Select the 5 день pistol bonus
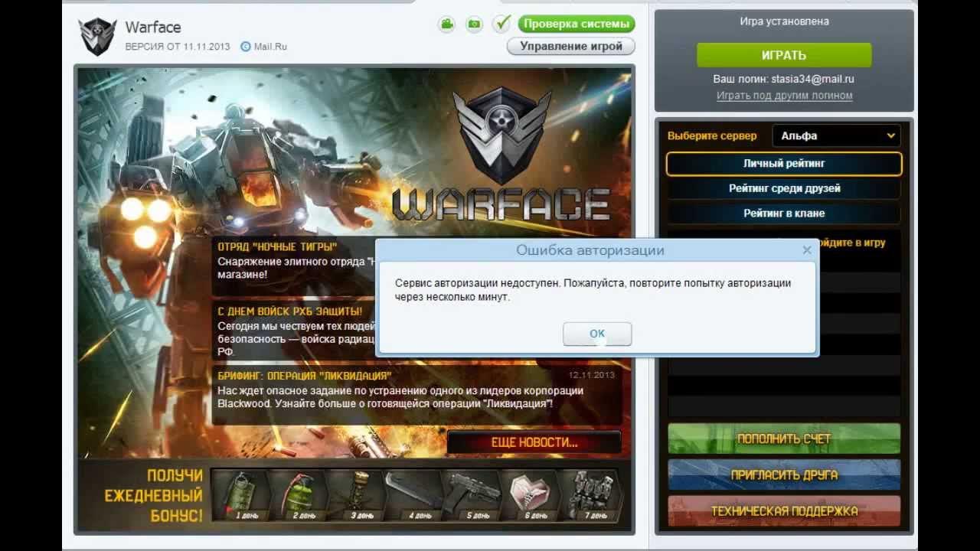 (472, 495)
